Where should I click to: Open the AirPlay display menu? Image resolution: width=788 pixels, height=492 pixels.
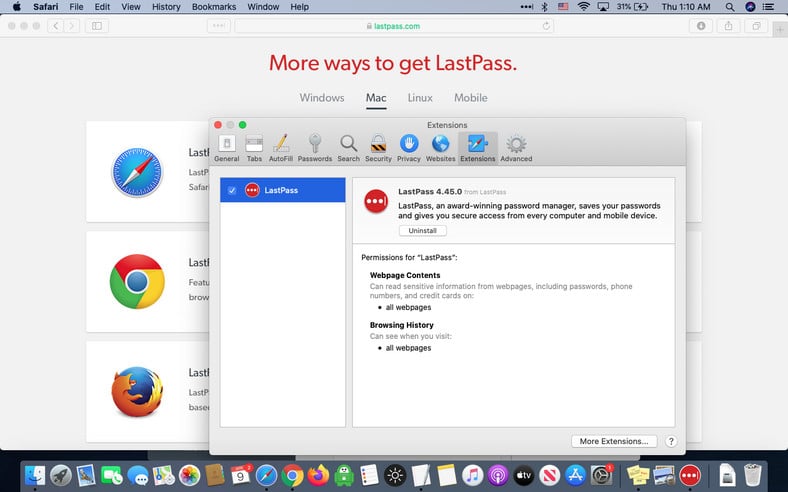603,7
